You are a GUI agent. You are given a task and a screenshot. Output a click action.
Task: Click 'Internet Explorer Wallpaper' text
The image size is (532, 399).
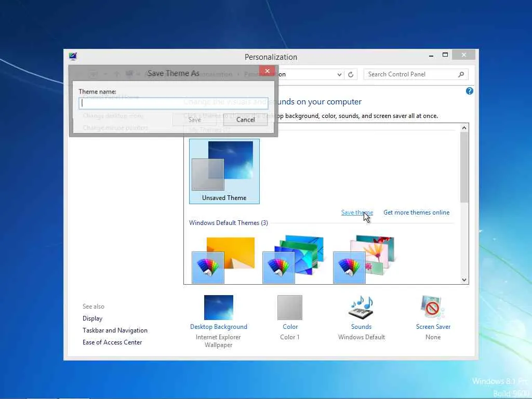coord(218,341)
